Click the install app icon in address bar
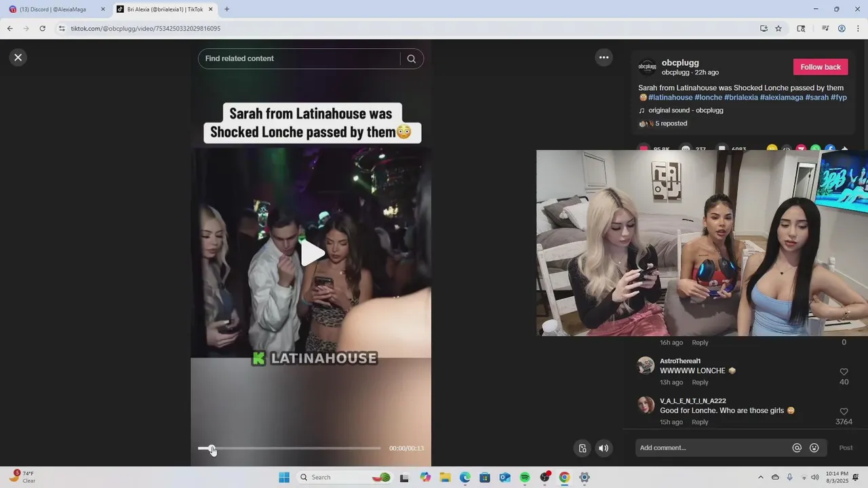Image resolution: width=868 pixels, height=488 pixels. click(764, 28)
